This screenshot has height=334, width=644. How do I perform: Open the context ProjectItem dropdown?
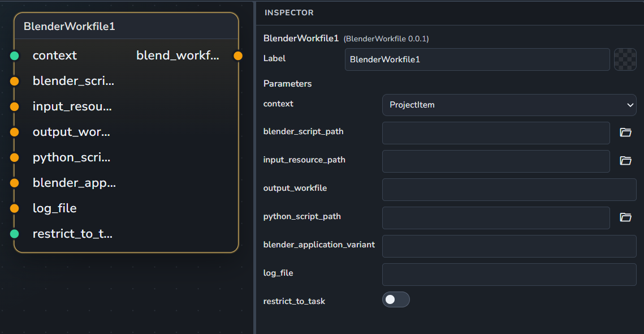click(x=509, y=105)
